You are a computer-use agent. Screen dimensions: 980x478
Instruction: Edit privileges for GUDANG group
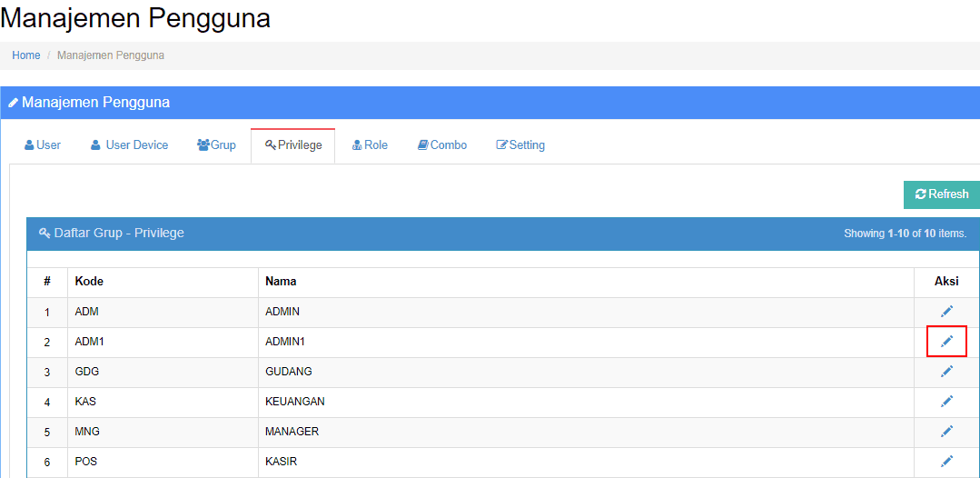(947, 371)
